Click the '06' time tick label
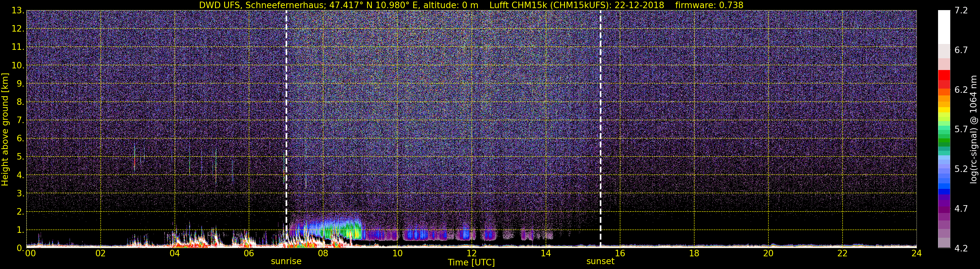The image size is (980, 269). (x=249, y=253)
